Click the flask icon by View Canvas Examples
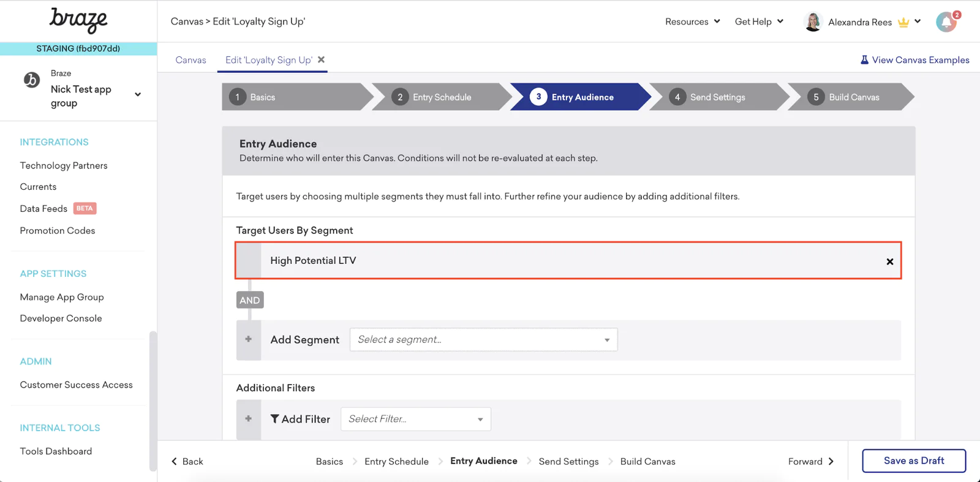Screen dimensions: 980x482 (x=864, y=59)
